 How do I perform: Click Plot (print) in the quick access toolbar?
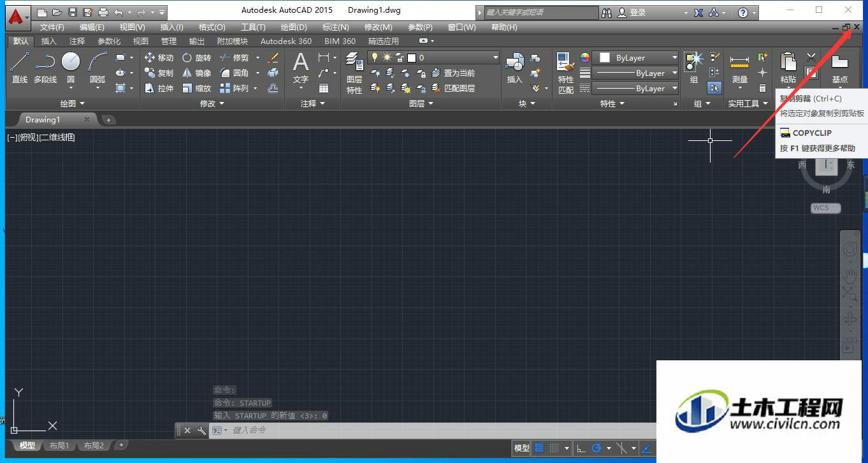[x=103, y=12]
